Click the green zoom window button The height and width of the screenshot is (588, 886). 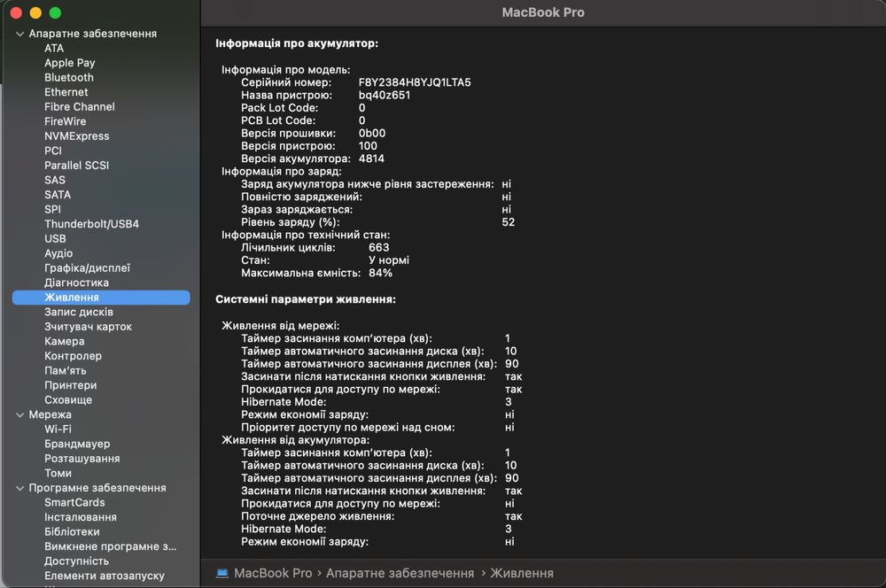55,13
